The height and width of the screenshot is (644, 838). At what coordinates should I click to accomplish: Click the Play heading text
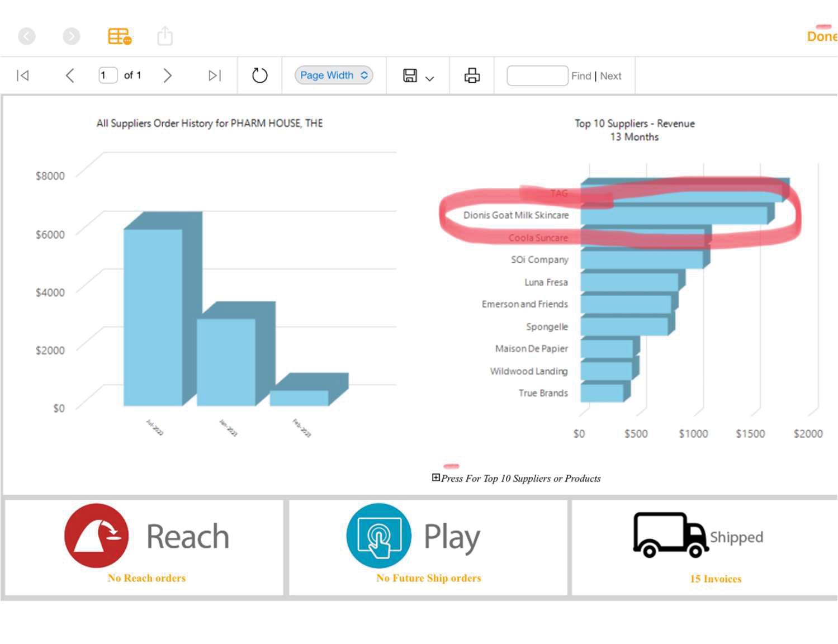coord(452,538)
